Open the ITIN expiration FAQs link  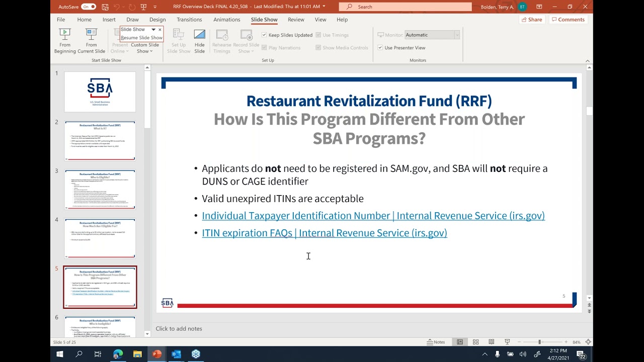[x=325, y=233]
